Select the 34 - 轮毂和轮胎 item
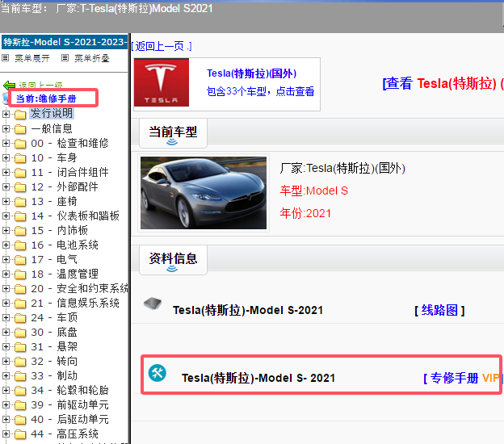The width and height of the screenshot is (504, 444). click(69, 391)
